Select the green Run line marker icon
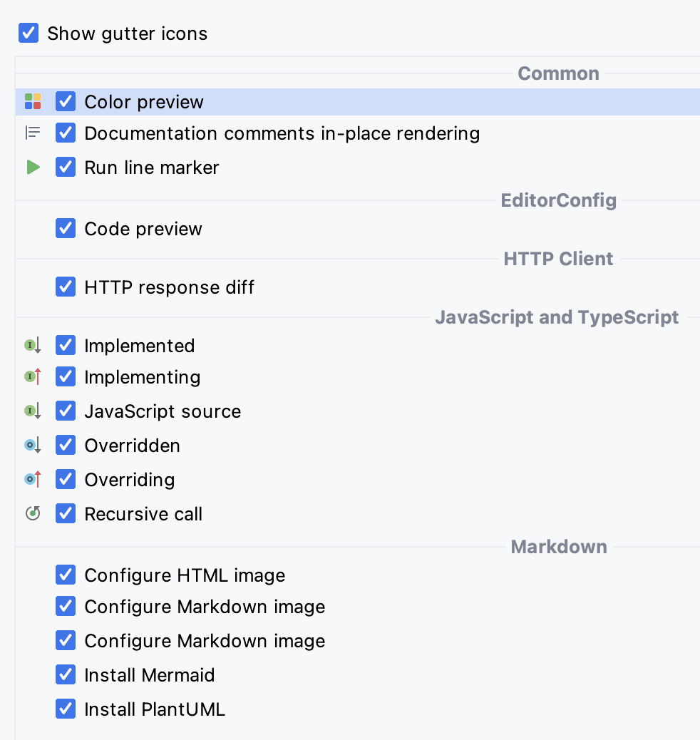The width and height of the screenshot is (700, 740). coord(32,167)
